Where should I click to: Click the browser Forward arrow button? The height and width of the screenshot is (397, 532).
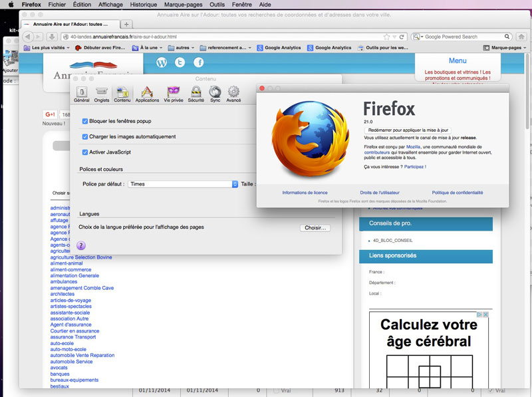point(39,37)
